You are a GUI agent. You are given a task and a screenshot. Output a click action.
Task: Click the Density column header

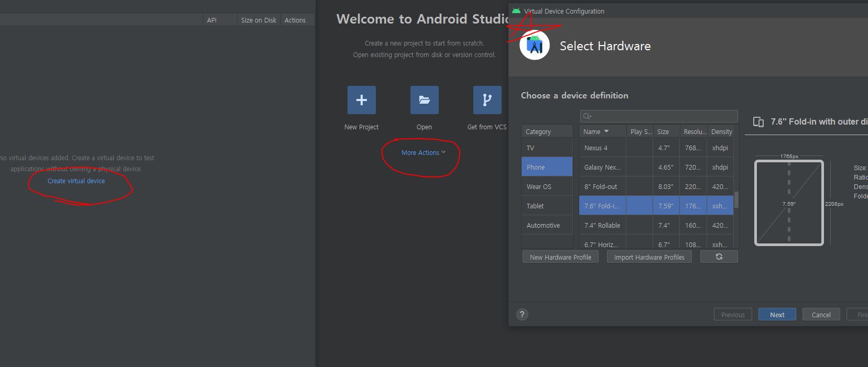(722, 131)
